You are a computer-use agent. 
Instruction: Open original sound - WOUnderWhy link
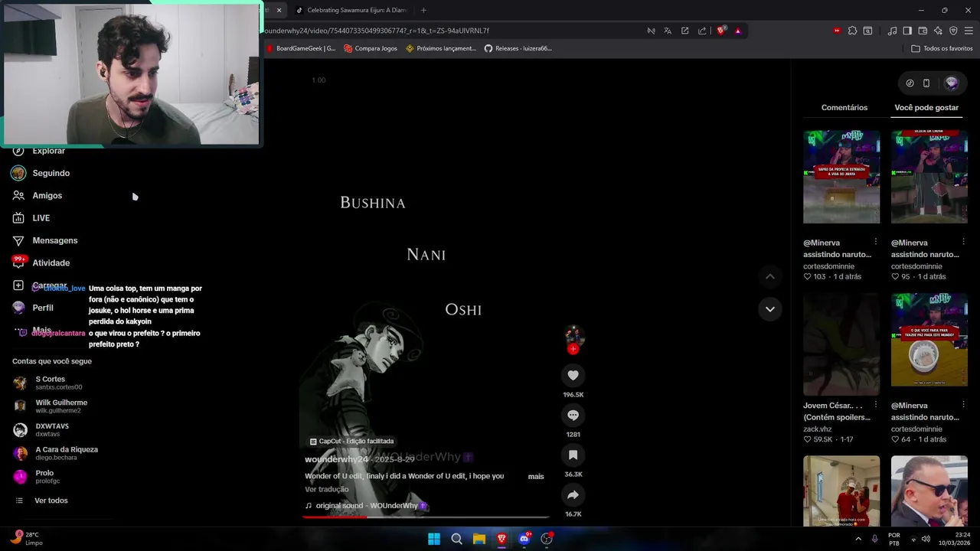tap(366, 506)
